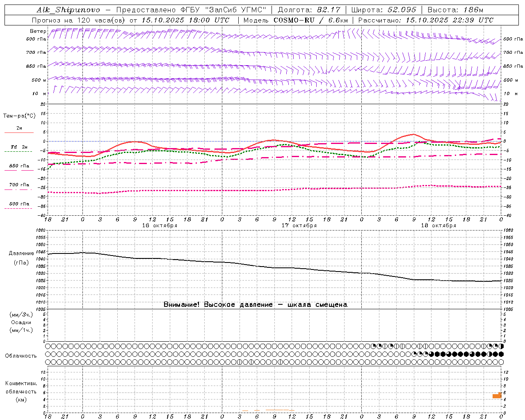The height and width of the screenshot is (420, 525).
Task: Click the 16 октября date label
Action: click(x=160, y=226)
